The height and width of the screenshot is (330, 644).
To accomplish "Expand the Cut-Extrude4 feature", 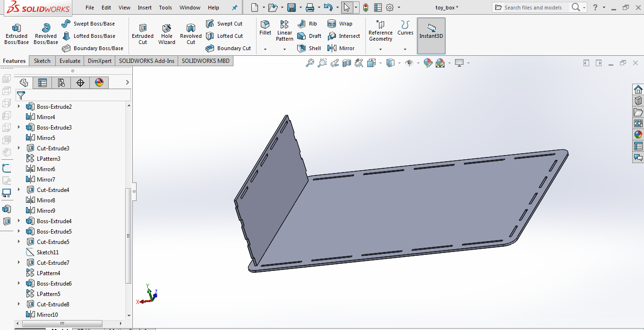I will tap(19, 190).
